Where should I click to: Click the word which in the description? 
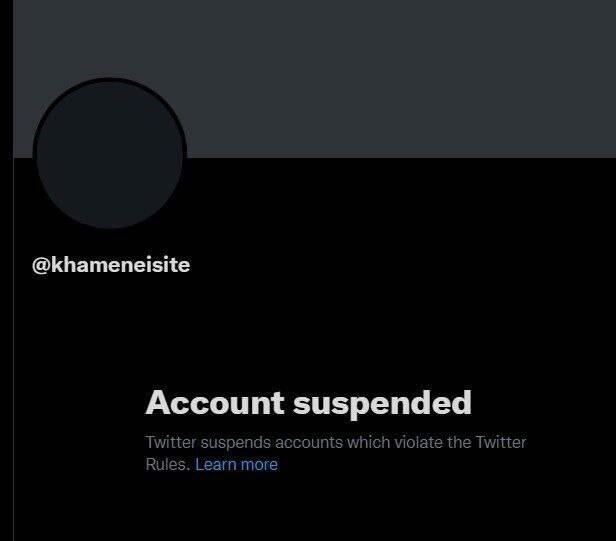[368, 442]
